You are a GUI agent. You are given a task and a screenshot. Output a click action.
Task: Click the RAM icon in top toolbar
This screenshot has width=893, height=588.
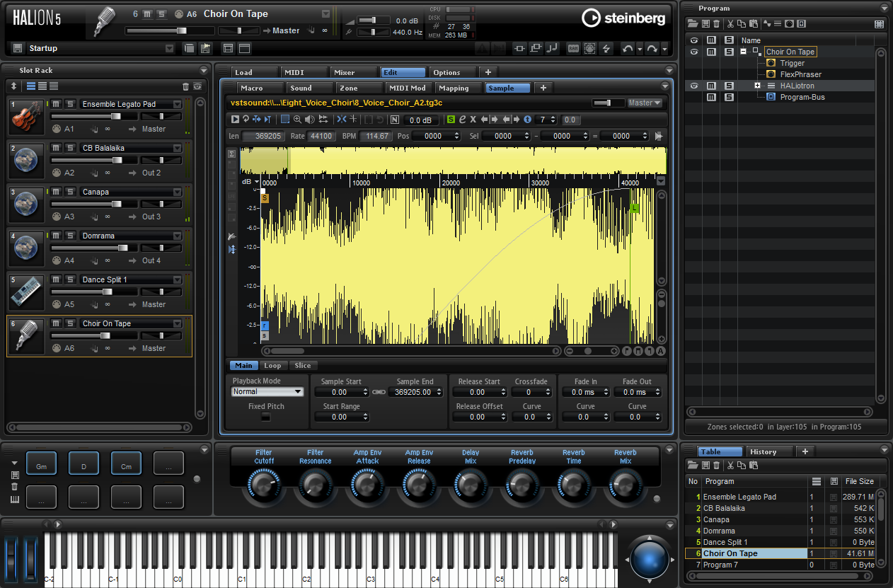pos(574,48)
